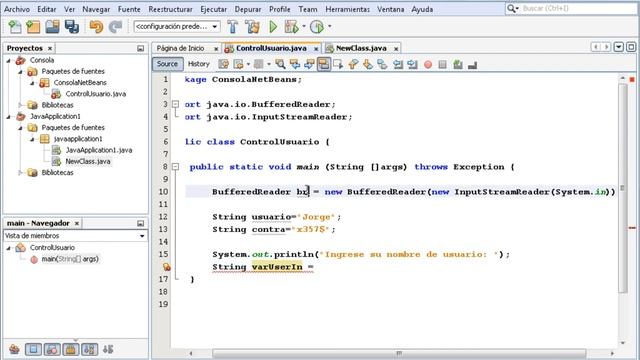Screen dimensions: 640x360
Task: Open the Reestructurar menu
Action: tap(171, 9)
